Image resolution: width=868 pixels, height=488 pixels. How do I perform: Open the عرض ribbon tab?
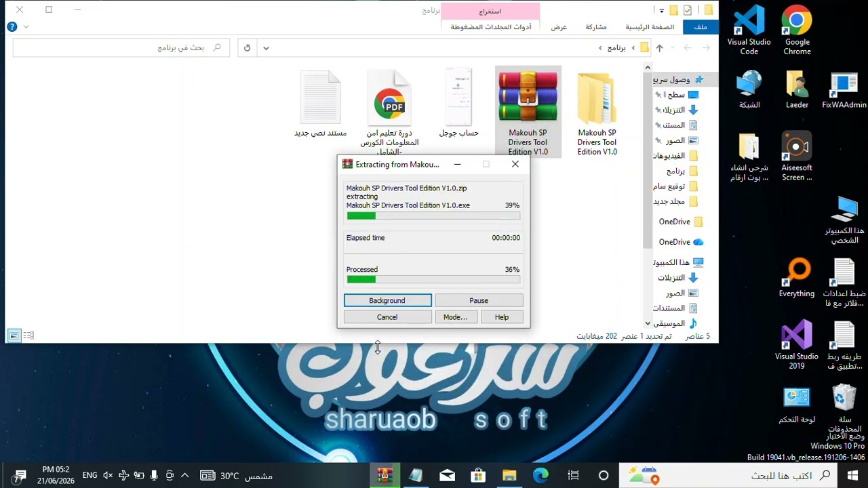[x=559, y=27]
